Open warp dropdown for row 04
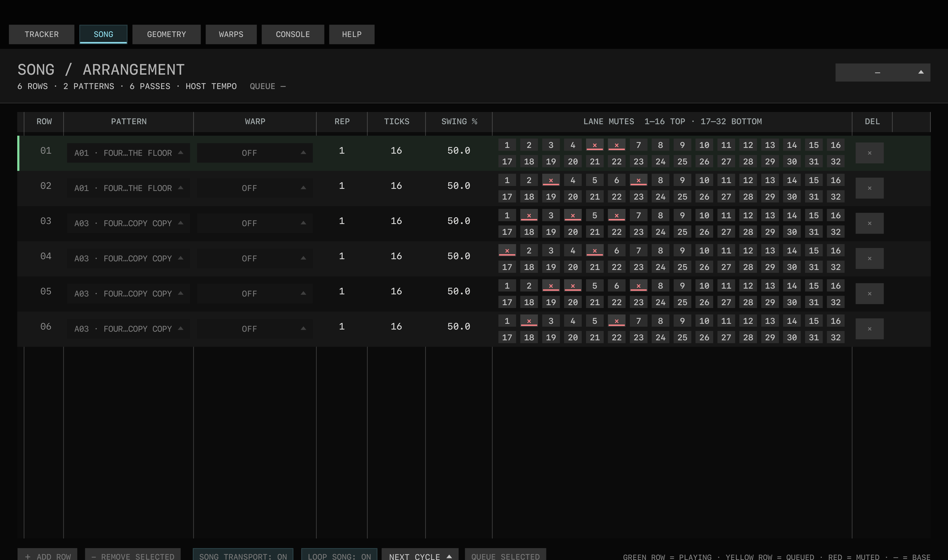This screenshot has width=948, height=560. (x=255, y=258)
